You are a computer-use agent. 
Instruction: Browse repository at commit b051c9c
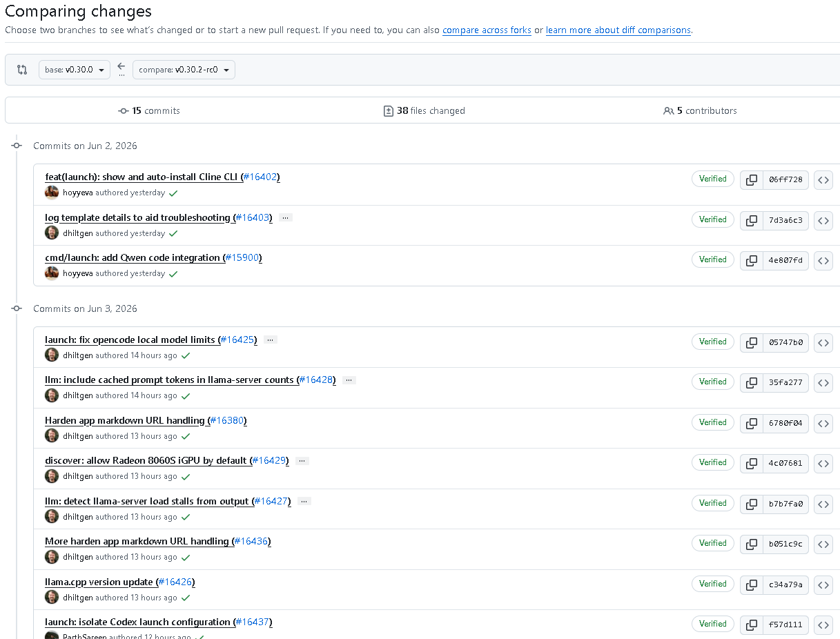pyautogui.click(x=823, y=544)
